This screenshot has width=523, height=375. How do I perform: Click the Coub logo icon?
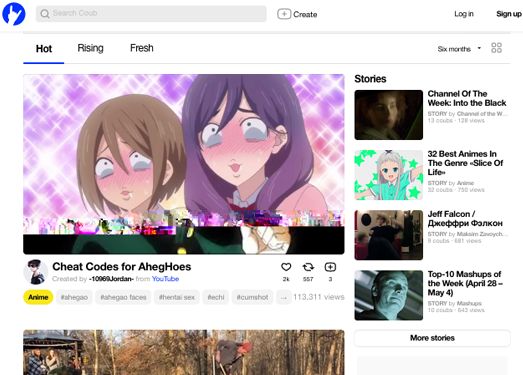(x=14, y=14)
